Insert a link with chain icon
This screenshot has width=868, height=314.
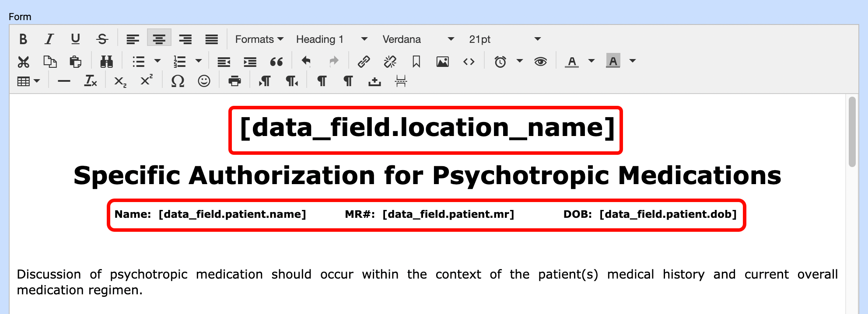[x=364, y=62]
